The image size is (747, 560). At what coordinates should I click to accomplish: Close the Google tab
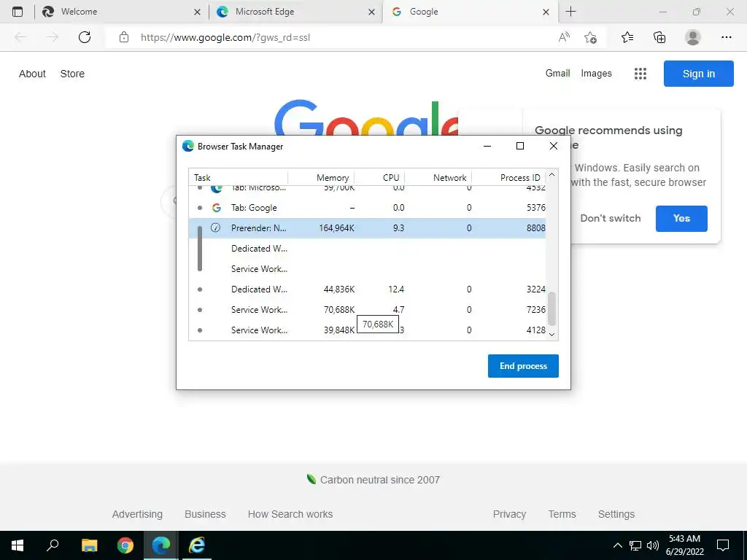[x=546, y=12]
